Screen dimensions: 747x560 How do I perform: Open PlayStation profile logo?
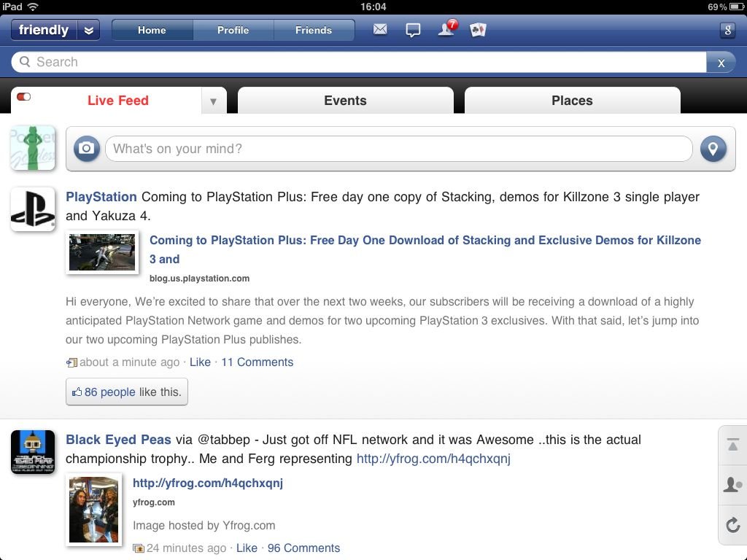[33, 209]
